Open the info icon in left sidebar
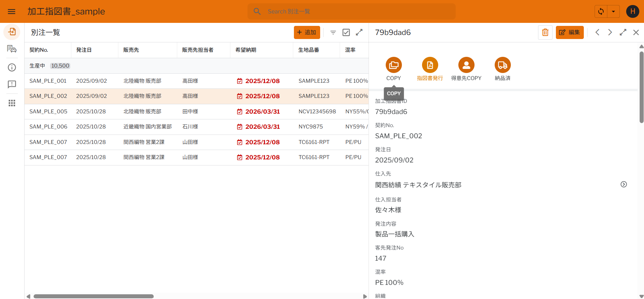644x299 pixels. pos(12,68)
